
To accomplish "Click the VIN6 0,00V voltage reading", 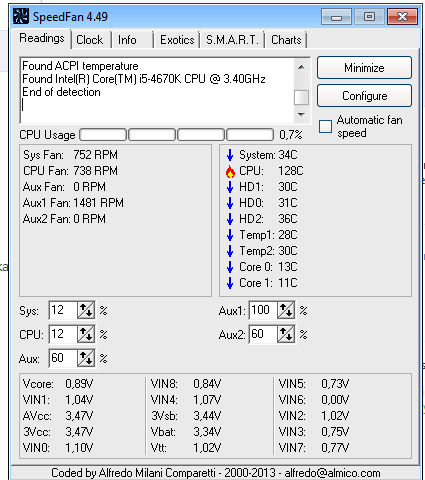I will (x=314, y=400).
